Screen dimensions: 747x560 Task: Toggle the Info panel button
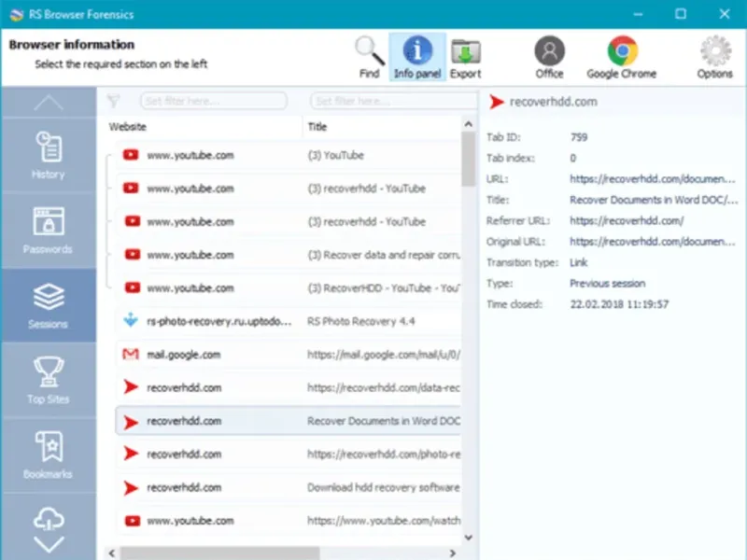(417, 57)
